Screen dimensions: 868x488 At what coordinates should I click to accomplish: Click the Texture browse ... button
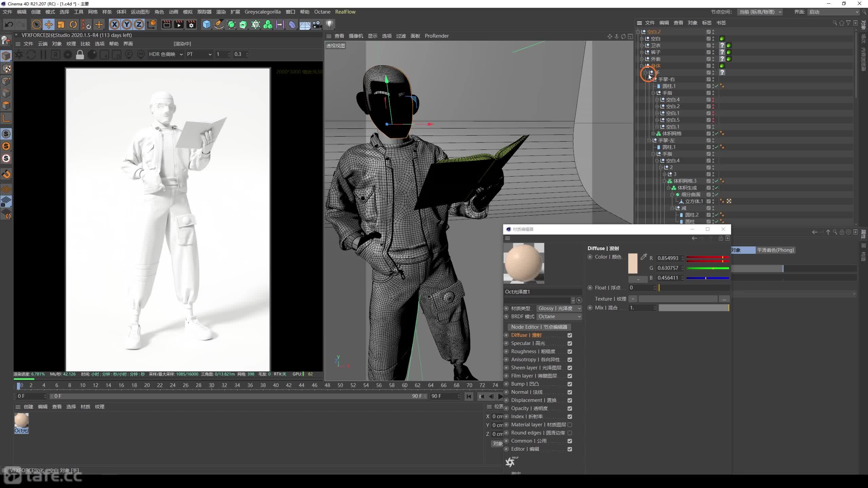724,299
